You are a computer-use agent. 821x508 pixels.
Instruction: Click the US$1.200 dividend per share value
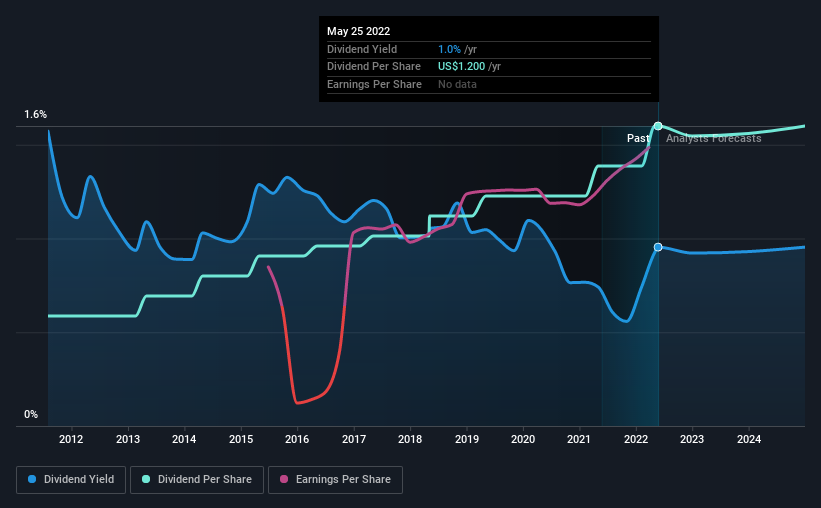click(x=462, y=67)
